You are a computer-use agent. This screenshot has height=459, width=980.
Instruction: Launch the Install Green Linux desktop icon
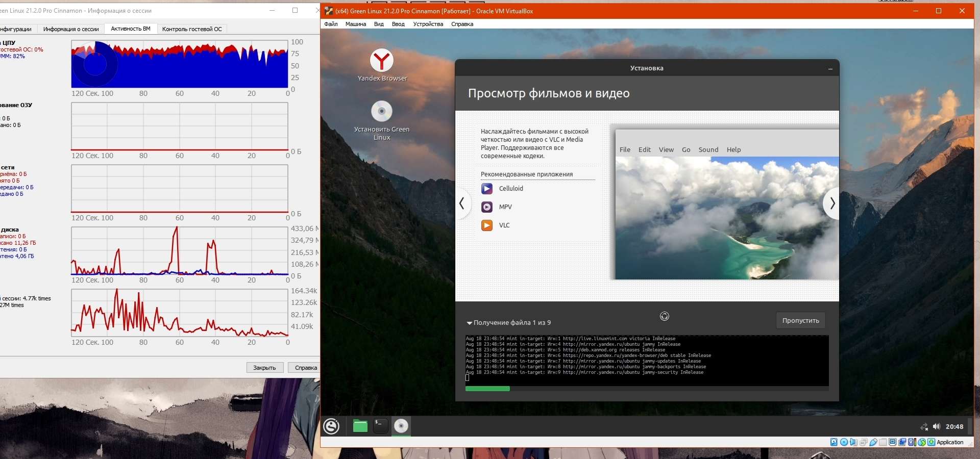point(382,121)
